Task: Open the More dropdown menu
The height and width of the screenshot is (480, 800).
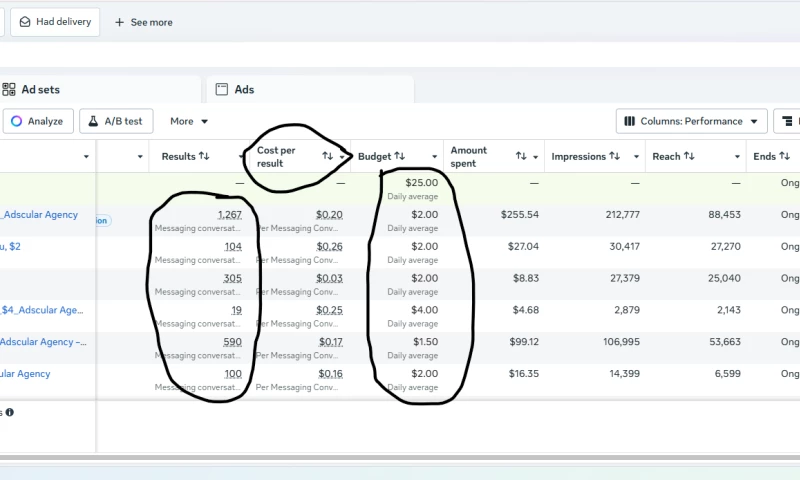Action: [x=189, y=121]
